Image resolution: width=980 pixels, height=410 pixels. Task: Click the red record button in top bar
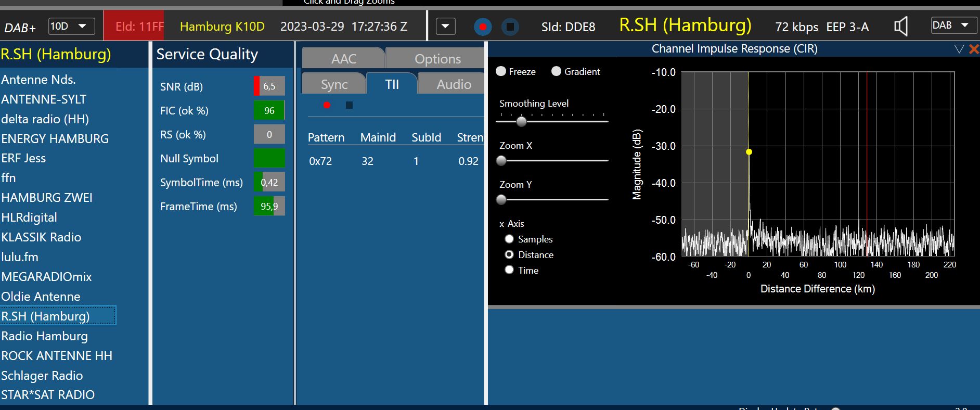click(483, 27)
